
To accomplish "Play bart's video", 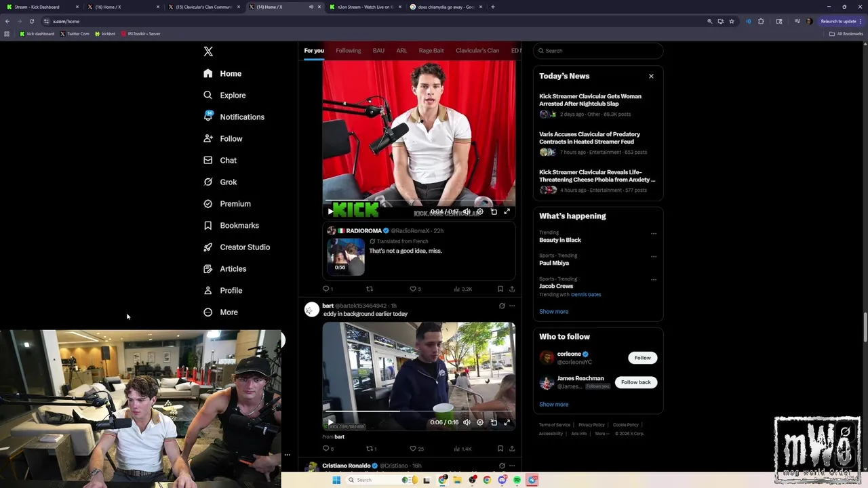I will pos(330,422).
